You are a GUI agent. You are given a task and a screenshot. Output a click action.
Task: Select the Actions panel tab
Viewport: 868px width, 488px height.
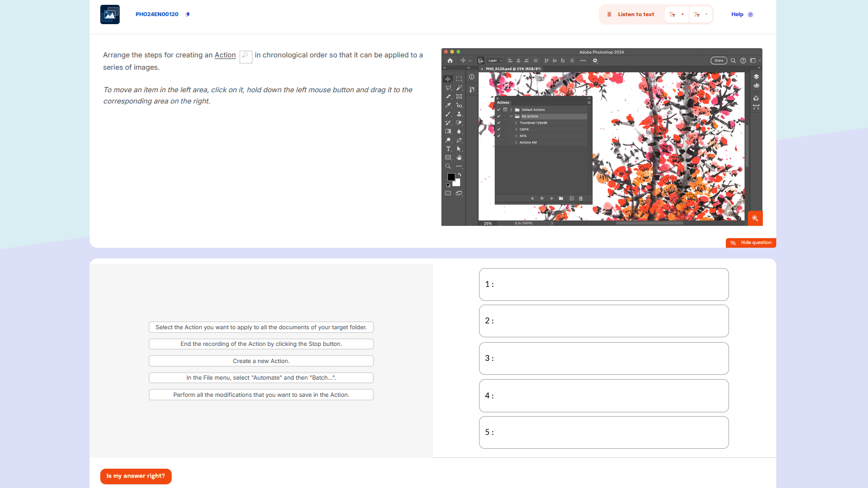click(503, 102)
